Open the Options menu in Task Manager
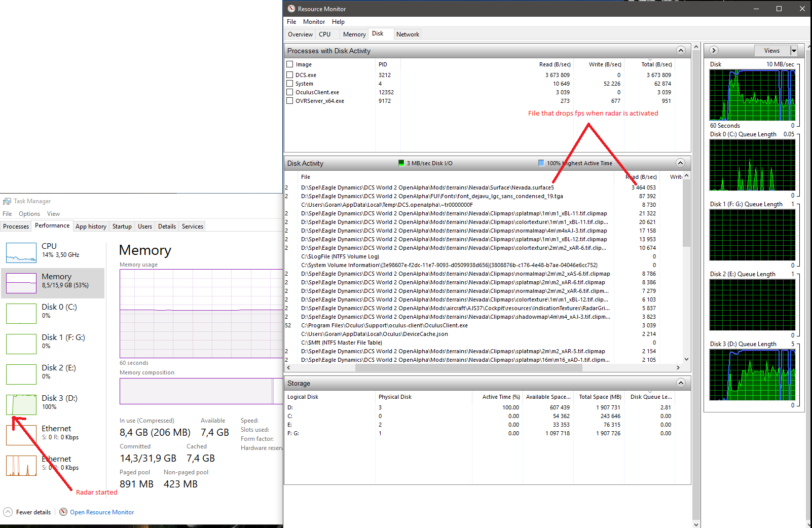 tap(29, 214)
